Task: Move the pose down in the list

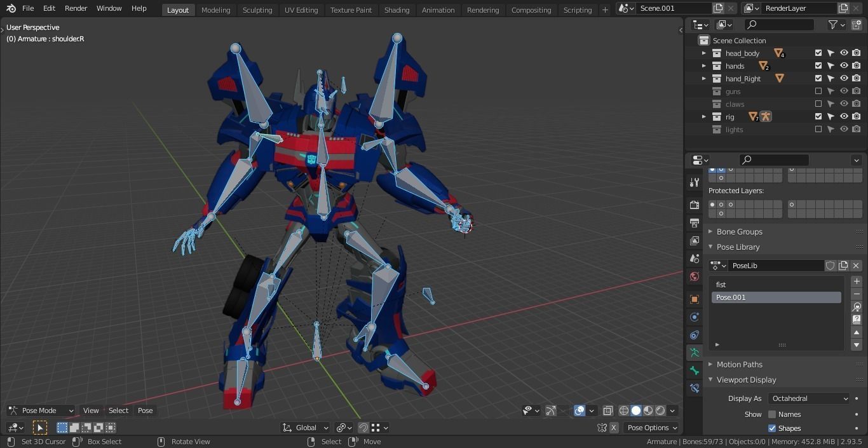Action: [857, 345]
